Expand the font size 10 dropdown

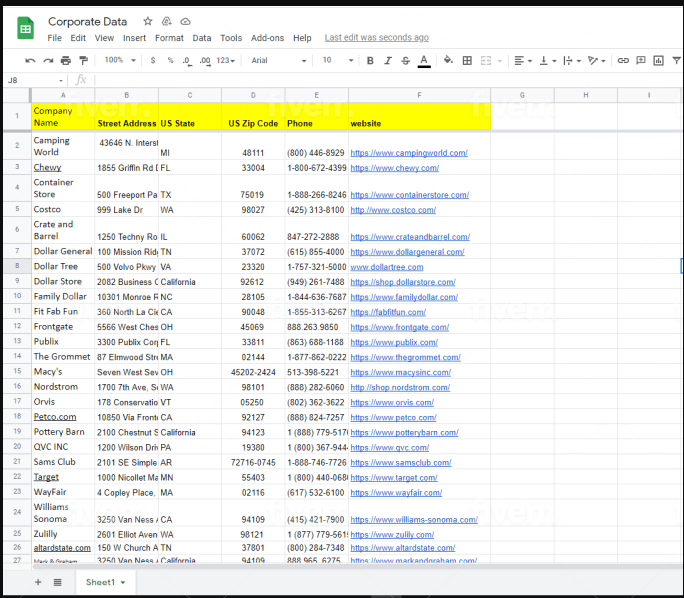[335, 61]
